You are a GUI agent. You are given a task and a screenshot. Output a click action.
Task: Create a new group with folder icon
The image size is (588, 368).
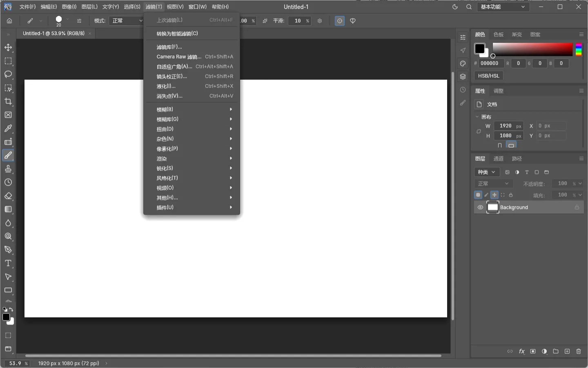tap(556, 351)
